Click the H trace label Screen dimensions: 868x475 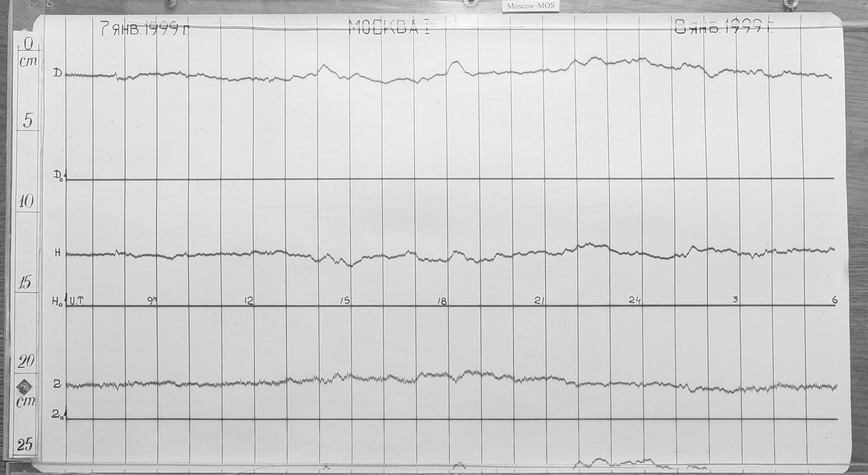coord(58,253)
